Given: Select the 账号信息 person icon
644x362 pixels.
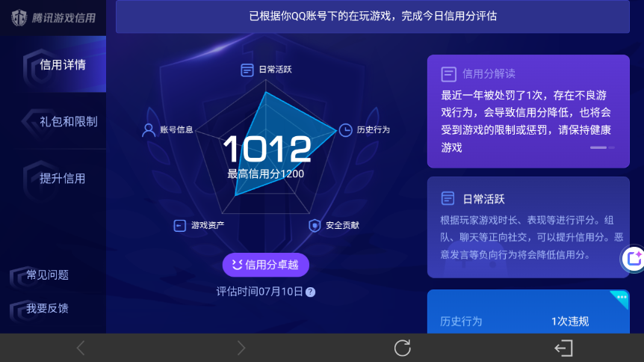Looking at the screenshot, I should [148, 130].
